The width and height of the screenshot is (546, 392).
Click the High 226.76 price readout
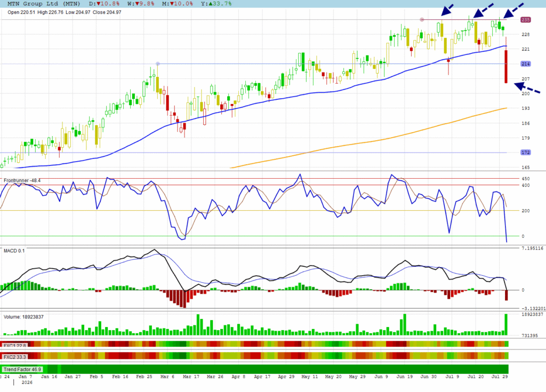(51, 12)
